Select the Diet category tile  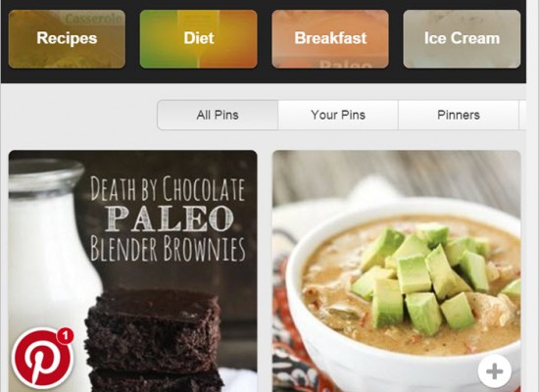click(198, 39)
